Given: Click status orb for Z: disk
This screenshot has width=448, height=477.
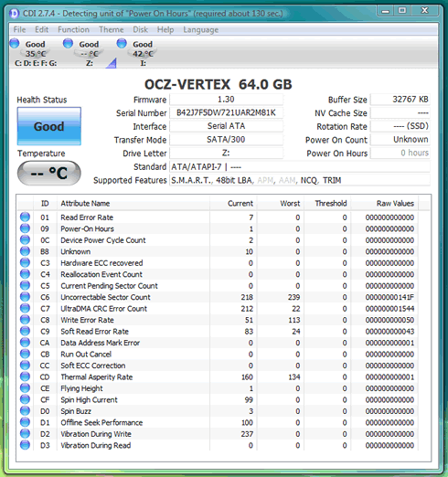Looking at the screenshot, I should pos(68,43).
